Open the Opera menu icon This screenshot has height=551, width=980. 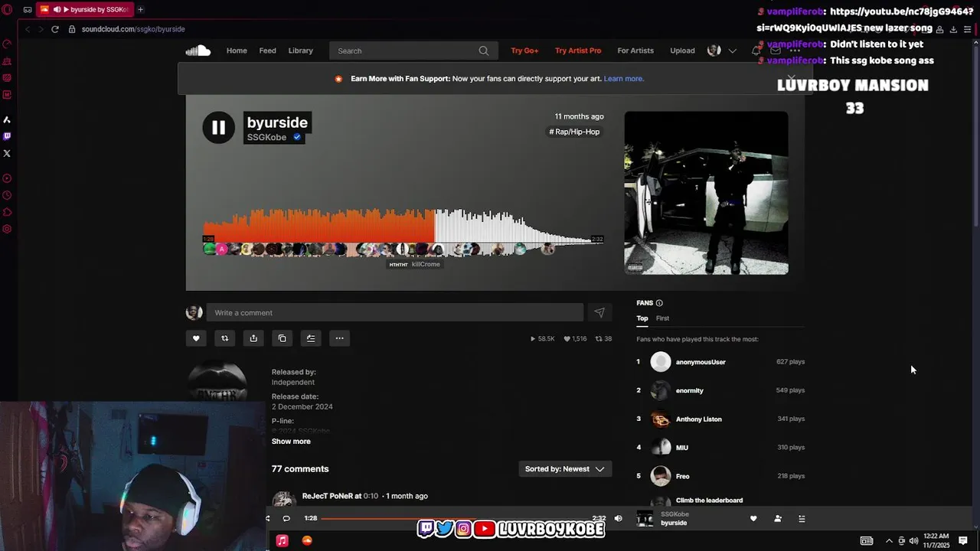pyautogui.click(x=8, y=9)
